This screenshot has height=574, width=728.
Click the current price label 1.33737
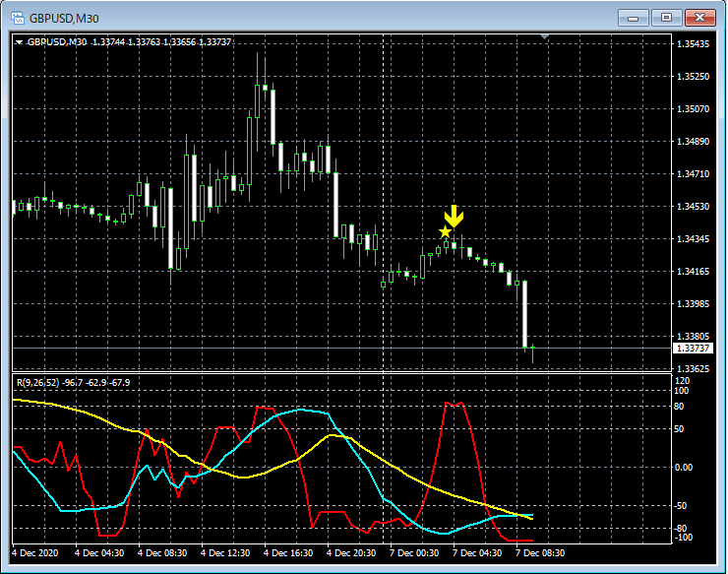[x=693, y=349]
